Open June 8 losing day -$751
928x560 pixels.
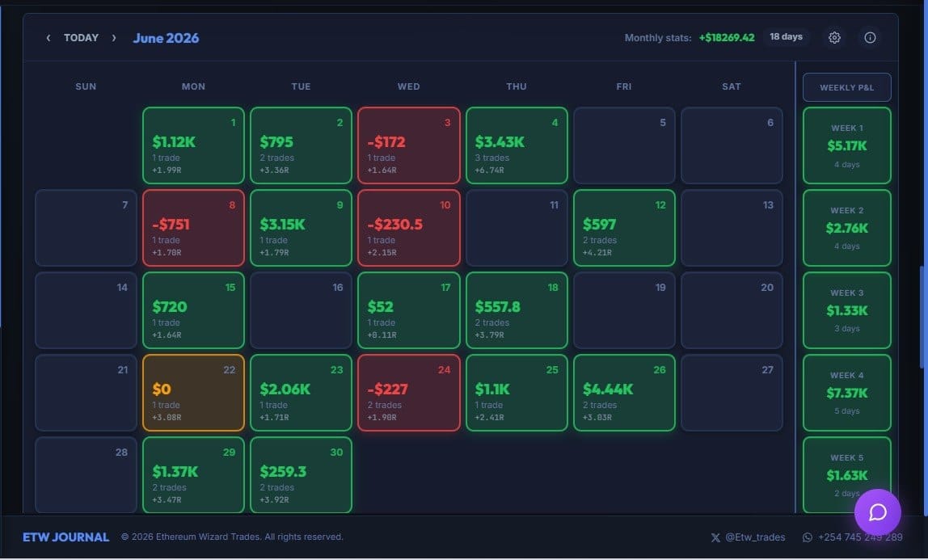tap(193, 228)
